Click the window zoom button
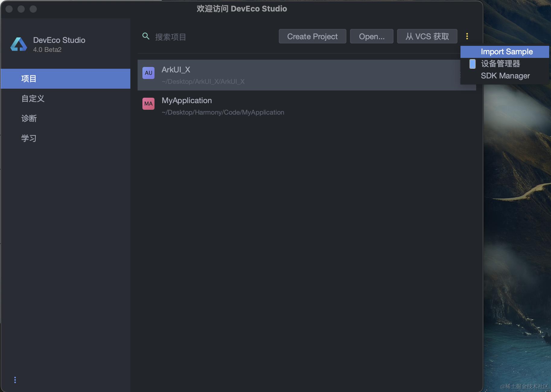 coord(33,9)
